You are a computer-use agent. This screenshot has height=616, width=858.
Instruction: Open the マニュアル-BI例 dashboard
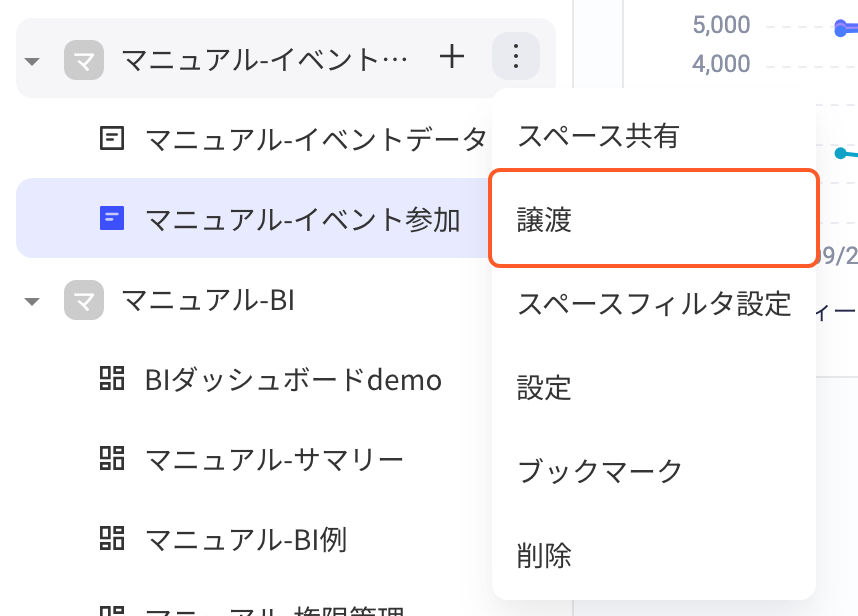tap(246, 540)
